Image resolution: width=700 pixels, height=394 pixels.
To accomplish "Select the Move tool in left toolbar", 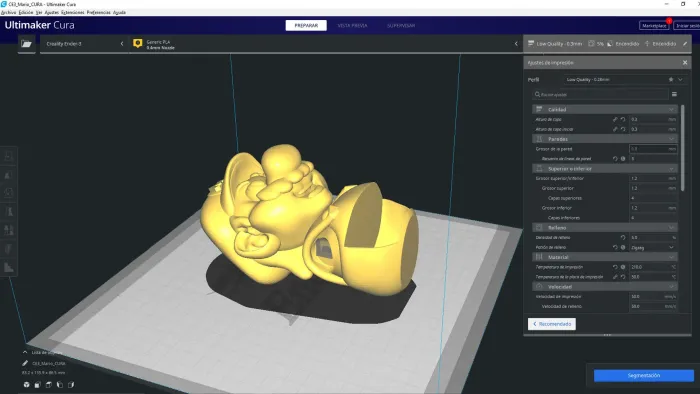I will [x=8, y=156].
